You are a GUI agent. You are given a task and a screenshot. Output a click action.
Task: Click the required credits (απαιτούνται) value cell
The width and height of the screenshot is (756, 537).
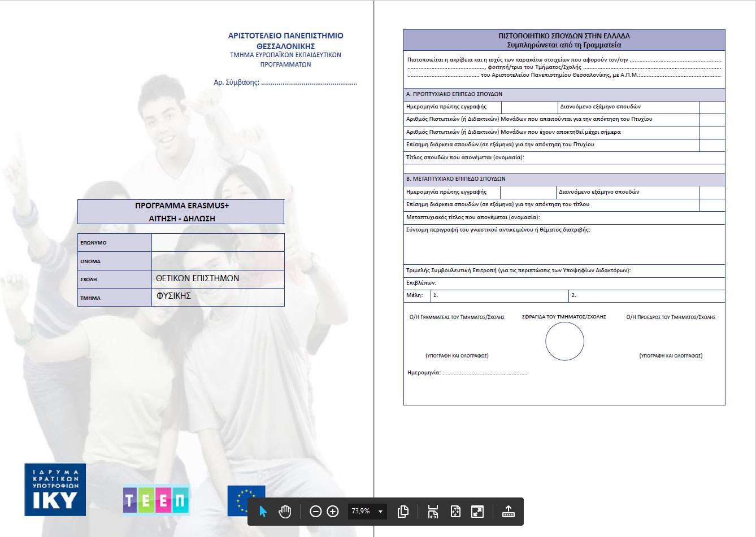[712, 119]
